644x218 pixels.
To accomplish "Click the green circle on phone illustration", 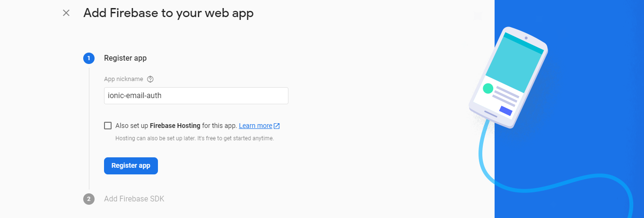I will [x=488, y=89].
